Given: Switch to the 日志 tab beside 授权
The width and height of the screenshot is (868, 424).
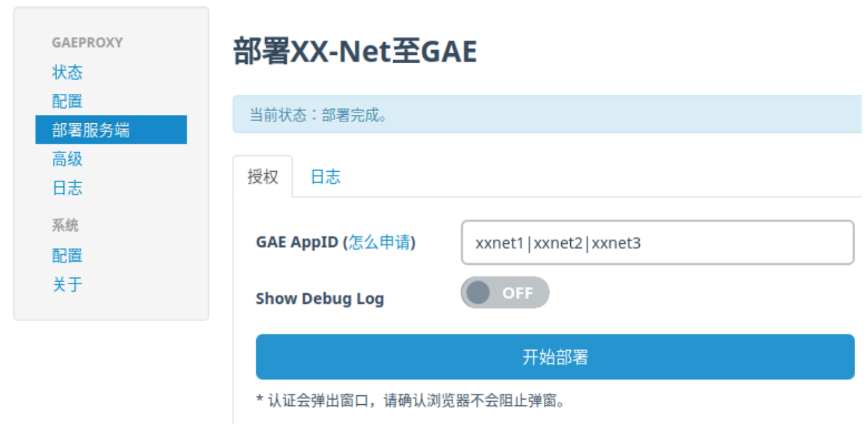Looking at the screenshot, I should [x=325, y=177].
